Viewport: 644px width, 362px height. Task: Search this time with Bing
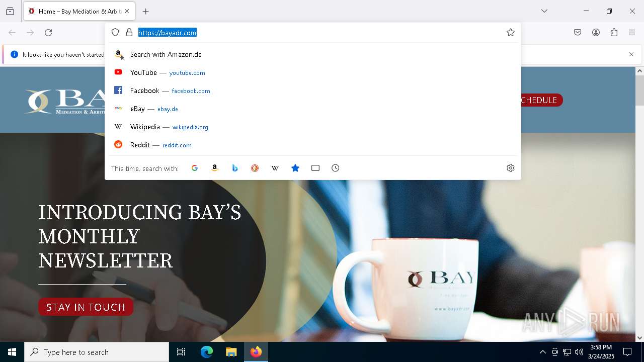click(235, 168)
